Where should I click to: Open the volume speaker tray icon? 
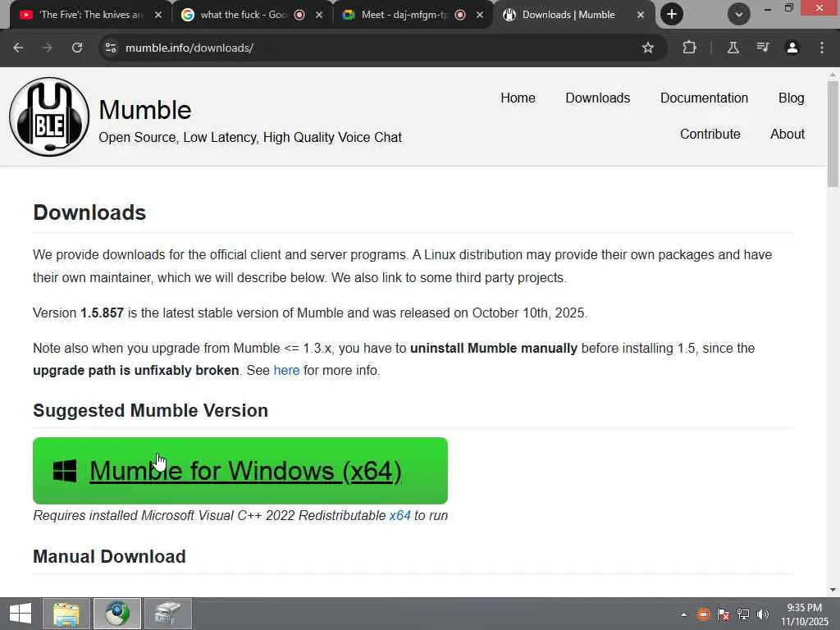[x=763, y=614]
